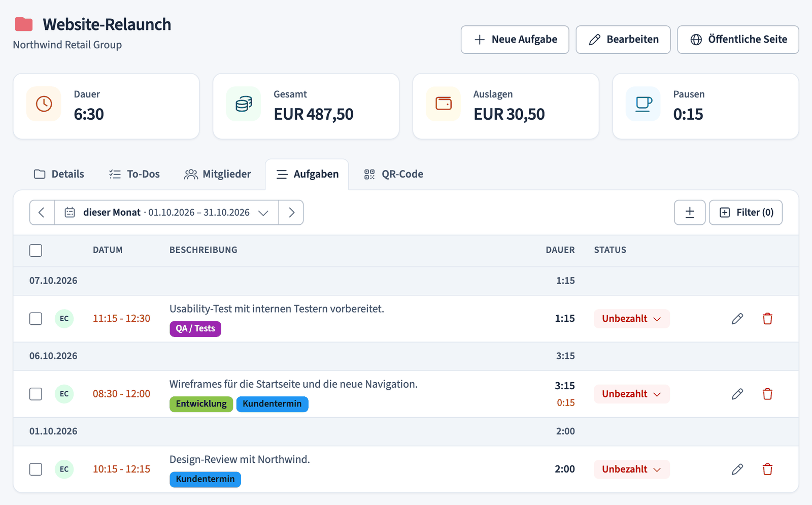
Task: Open the Unbezahlt status dropdown for Usability-Test
Action: (632, 319)
